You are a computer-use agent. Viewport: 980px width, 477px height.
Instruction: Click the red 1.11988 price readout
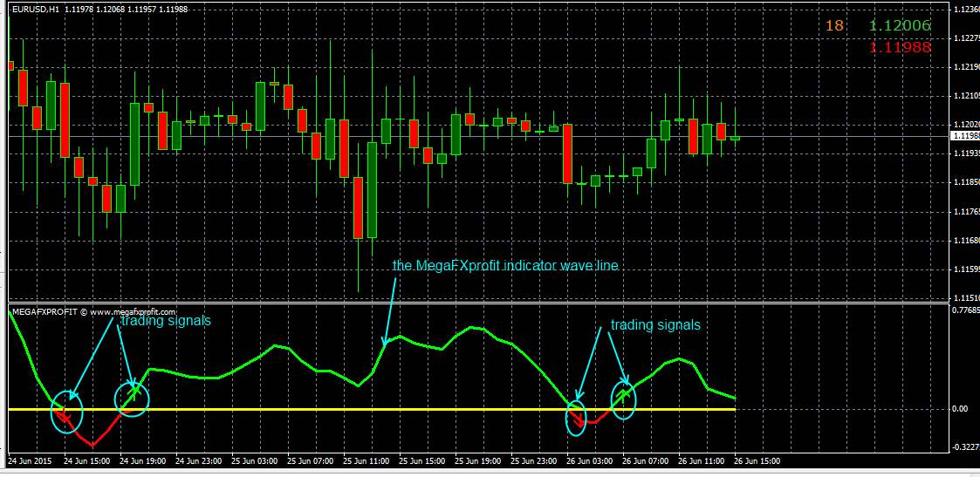tap(900, 47)
